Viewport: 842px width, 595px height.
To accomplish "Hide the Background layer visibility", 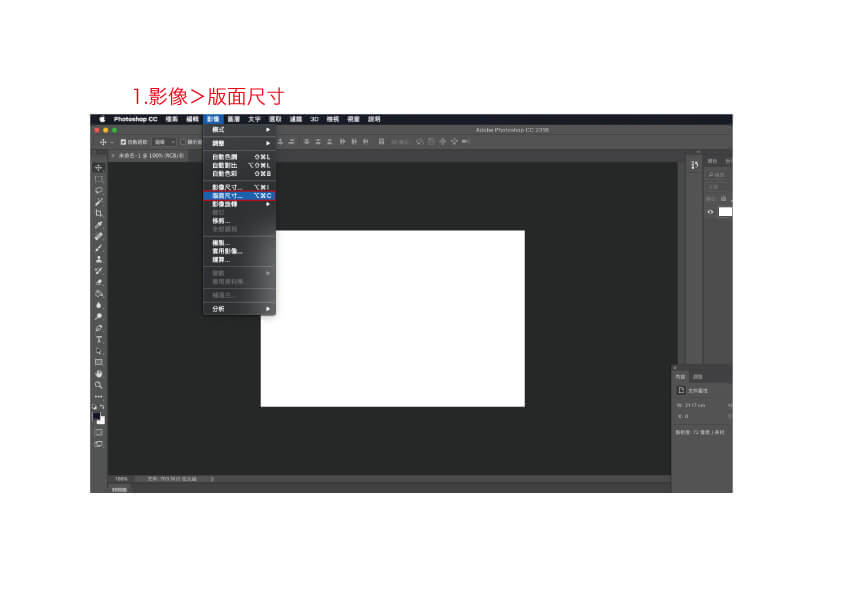I will pyautogui.click(x=710, y=212).
